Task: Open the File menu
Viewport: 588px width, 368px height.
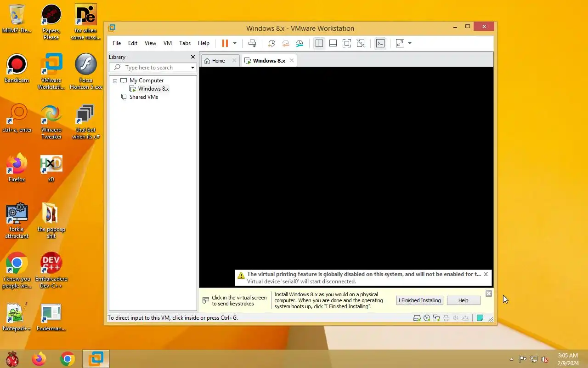Action: tap(117, 43)
